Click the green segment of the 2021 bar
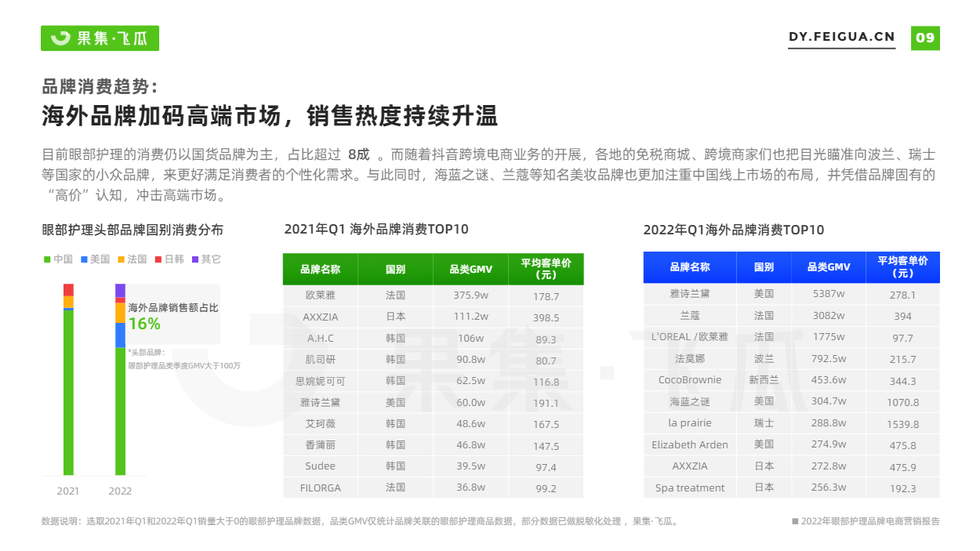980x551 pixels. [x=68, y=393]
